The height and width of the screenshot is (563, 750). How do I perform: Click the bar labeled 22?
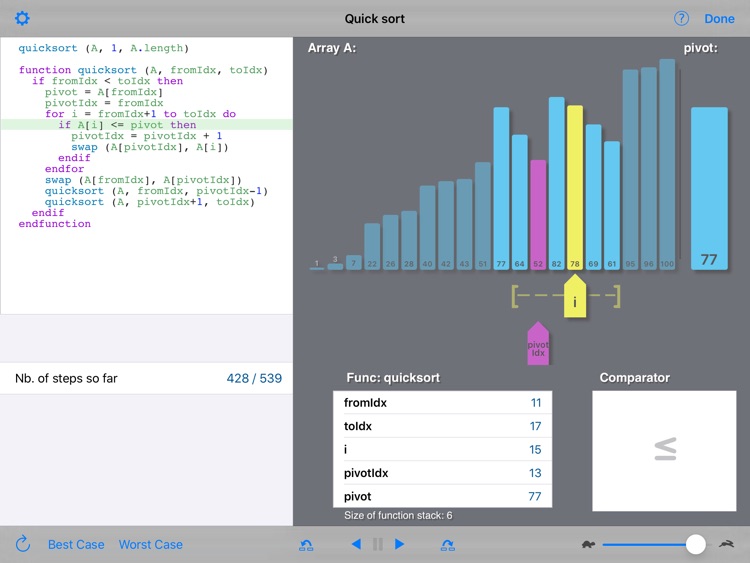coord(372,246)
